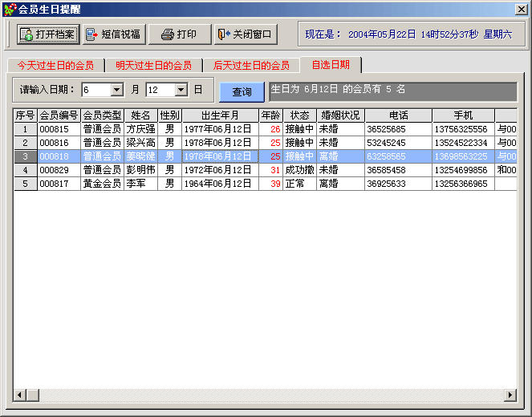This screenshot has width=532, height=417.
Task: Switch to 今天过生日的会员 tab
Action: tap(55, 66)
